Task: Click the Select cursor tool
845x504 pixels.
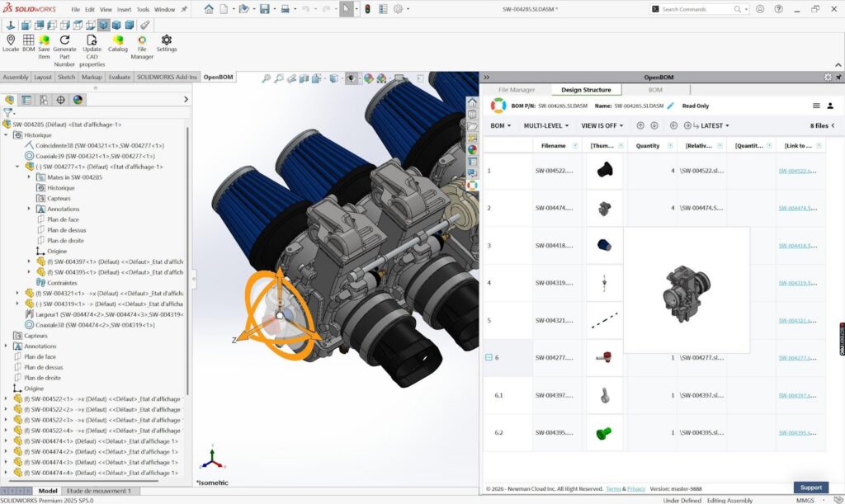Action: [x=346, y=9]
